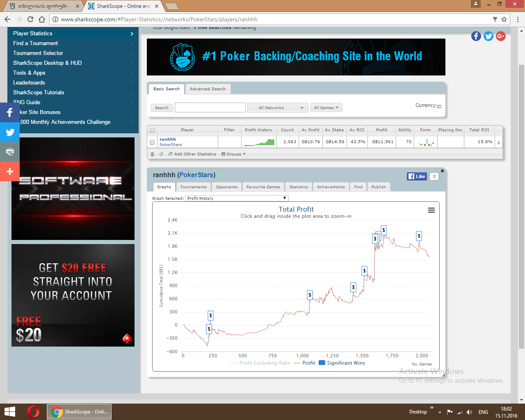Launch Opera from the taskbar
This screenshot has height=420, width=525.
pos(33,412)
